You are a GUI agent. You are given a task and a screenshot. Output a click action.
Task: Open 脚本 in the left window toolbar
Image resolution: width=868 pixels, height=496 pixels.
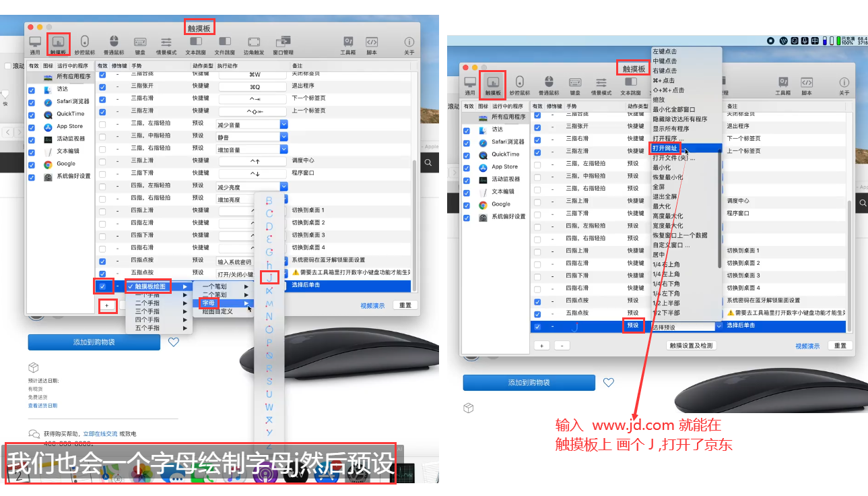372,45
